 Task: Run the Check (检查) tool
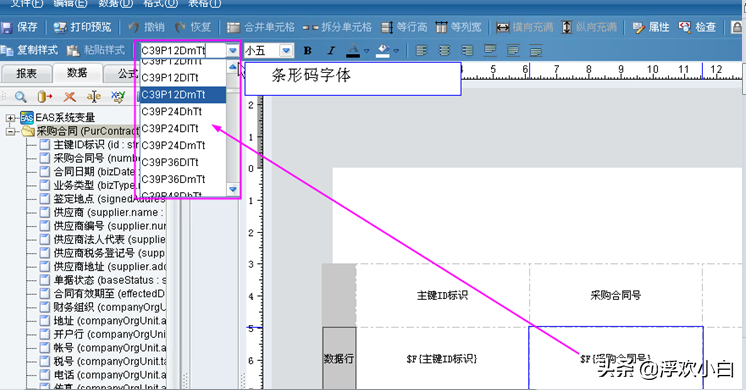(x=685, y=28)
